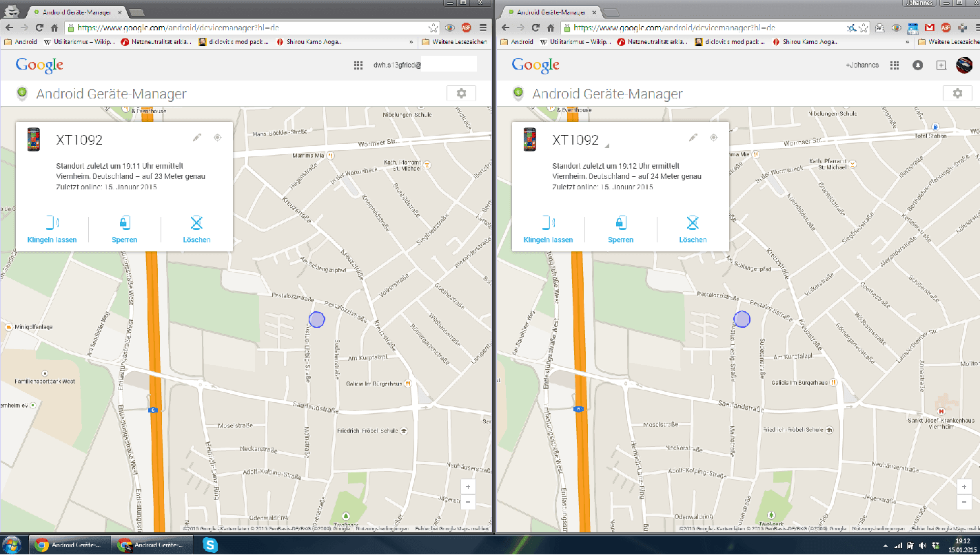Reload the page in right Chrome window
This screenshot has height=555, width=980.
535,28
